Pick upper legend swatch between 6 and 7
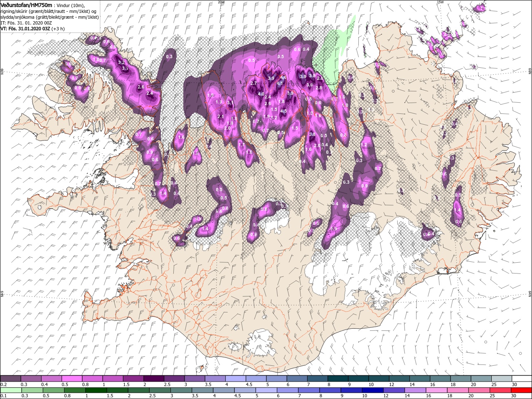532x399 pixels. click(297, 379)
